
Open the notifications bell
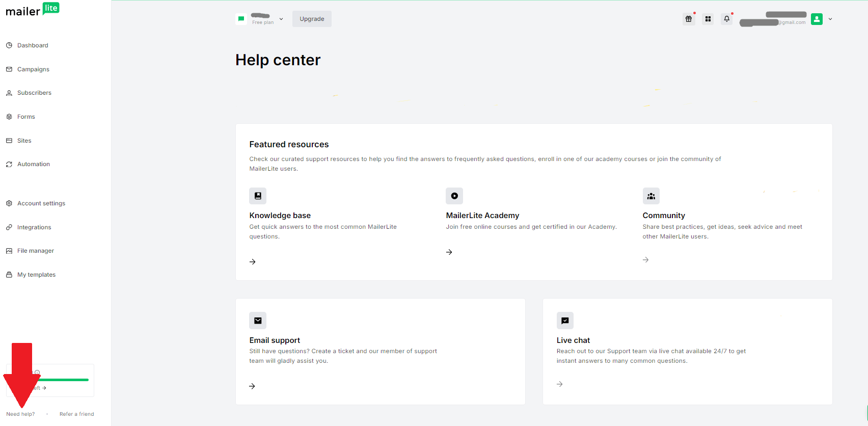tap(726, 19)
